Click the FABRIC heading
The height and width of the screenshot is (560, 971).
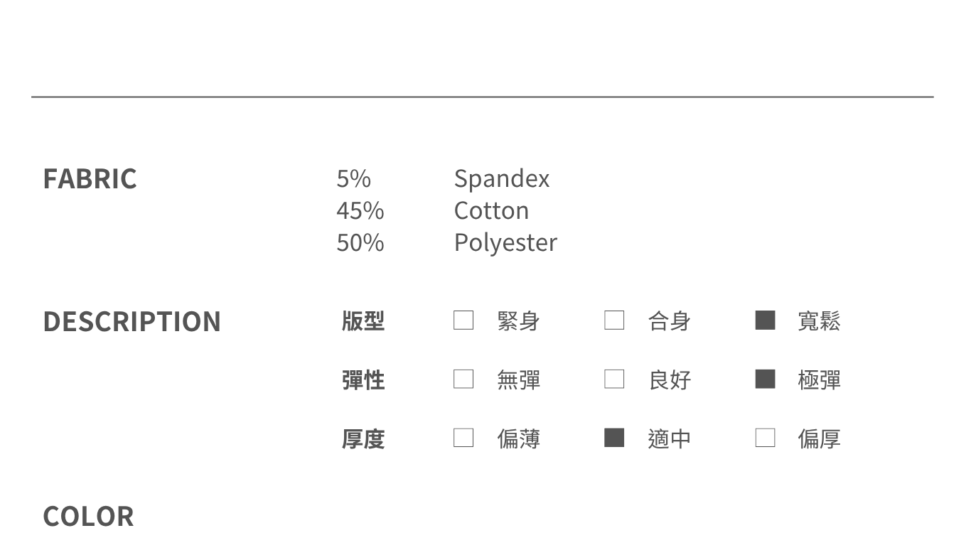[90, 178]
